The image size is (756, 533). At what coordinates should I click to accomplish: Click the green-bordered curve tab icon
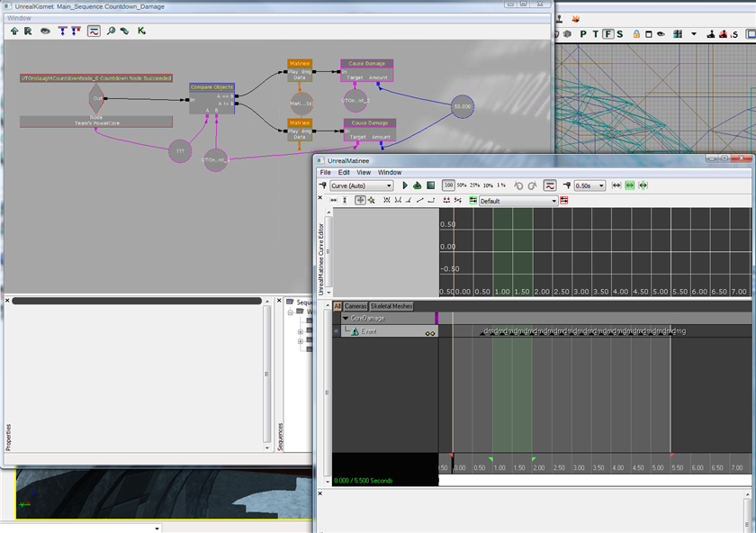[473, 200]
